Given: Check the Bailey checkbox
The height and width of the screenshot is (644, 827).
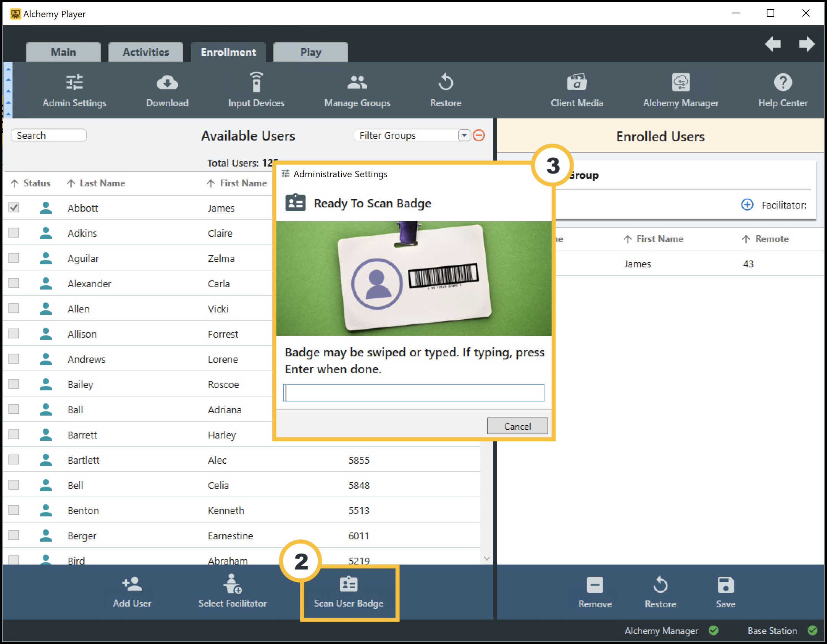Looking at the screenshot, I should 14,384.
